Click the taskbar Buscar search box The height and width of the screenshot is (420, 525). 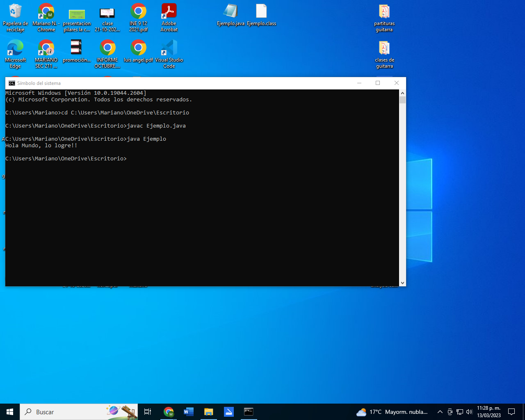tap(79, 412)
